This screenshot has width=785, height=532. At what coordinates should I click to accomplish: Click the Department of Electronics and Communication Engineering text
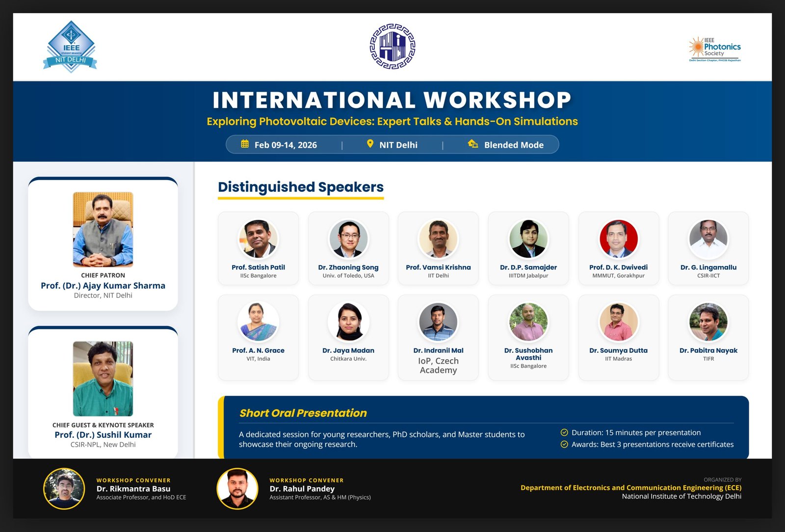pyautogui.click(x=630, y=487)
